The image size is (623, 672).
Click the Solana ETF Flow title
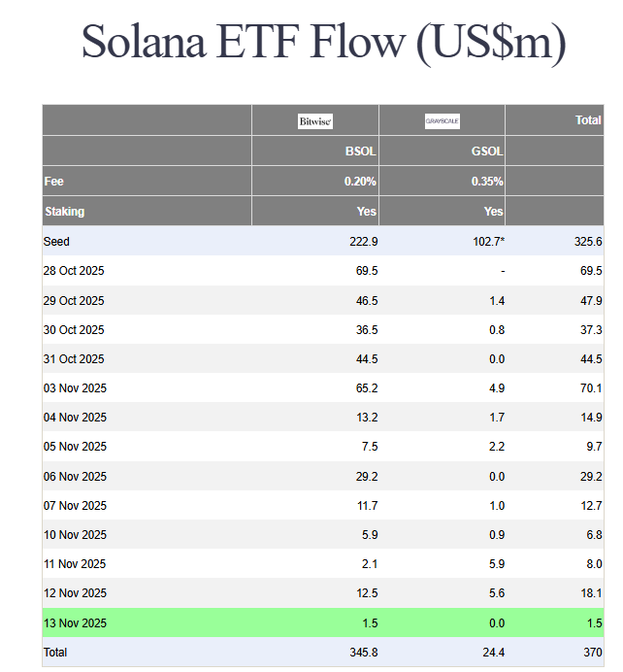point(323,42)
